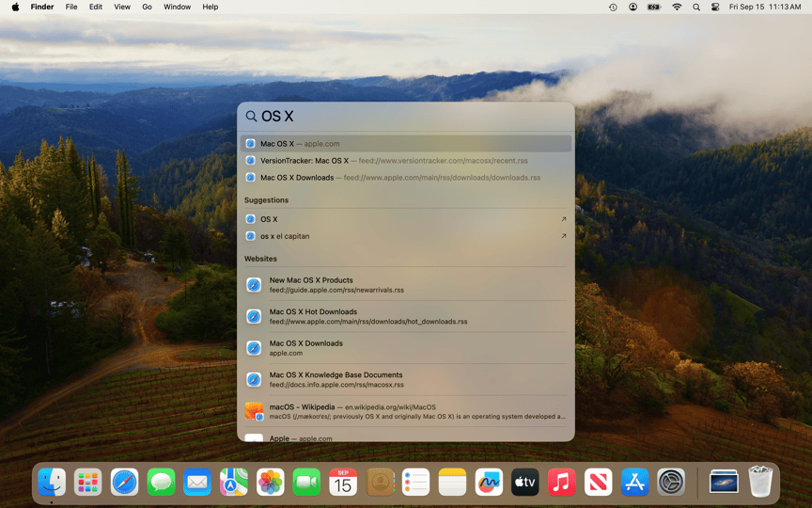Open the View menu
Viewport: 812px width, 508px height.
click(122, 7)
